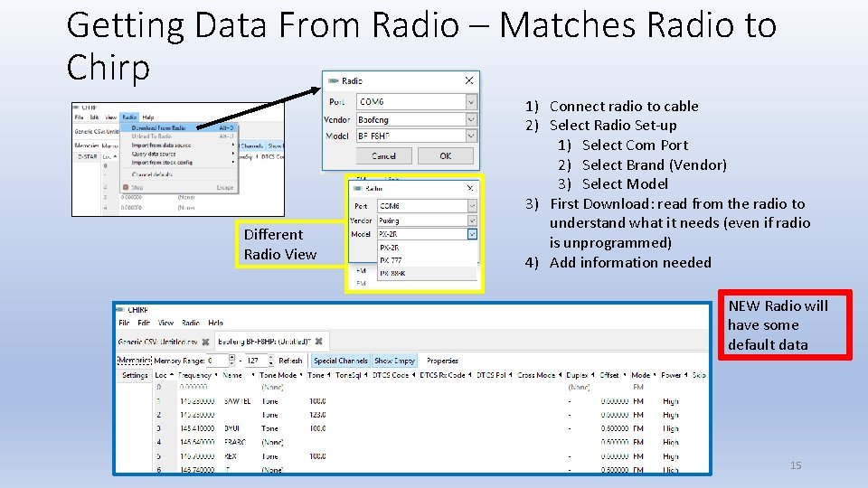Viewport: 868px width, 488px height.
Task: Select Upload To Radio menu entry
Action: (179, 136)
